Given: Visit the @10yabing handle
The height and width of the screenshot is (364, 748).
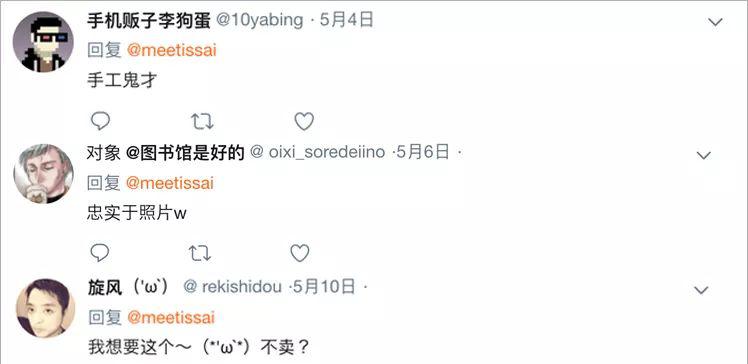Looking at the screenshot, I should (260, 21).
